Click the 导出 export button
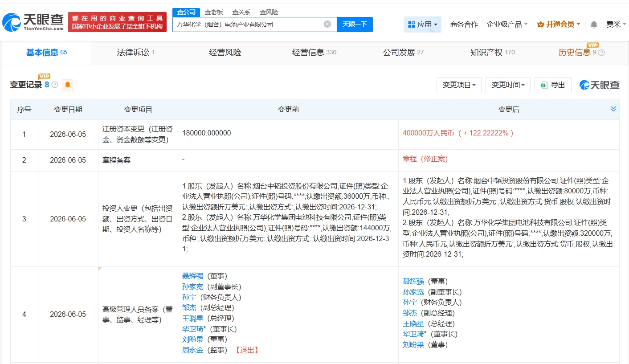 coord(553,85)
